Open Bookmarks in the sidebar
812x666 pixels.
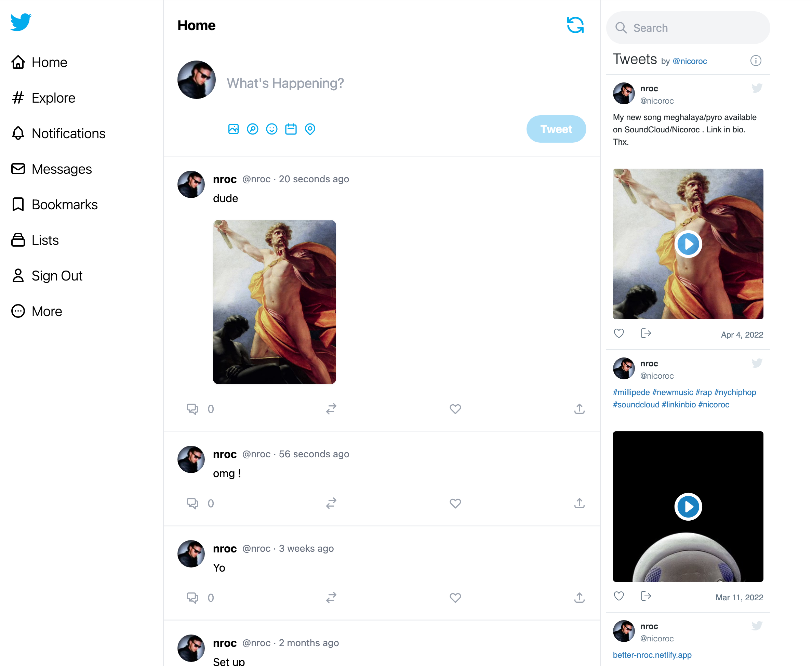(54, 205)
